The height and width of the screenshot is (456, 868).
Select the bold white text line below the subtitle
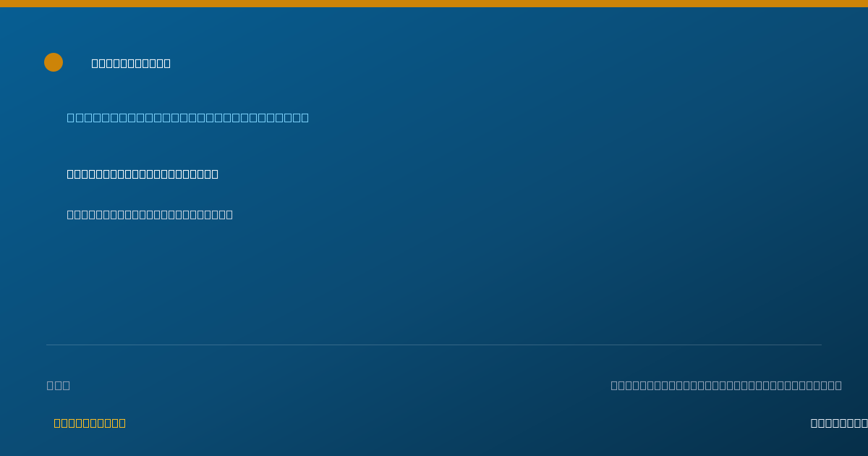(x=142, y=174)
